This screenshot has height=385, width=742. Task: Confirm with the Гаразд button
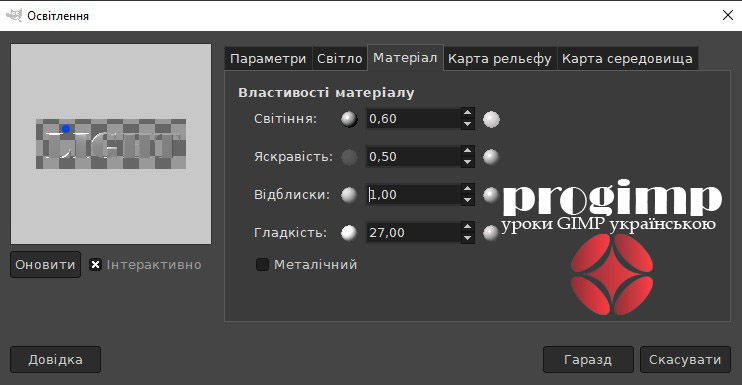pyautogui.click(x=588, y=359)
